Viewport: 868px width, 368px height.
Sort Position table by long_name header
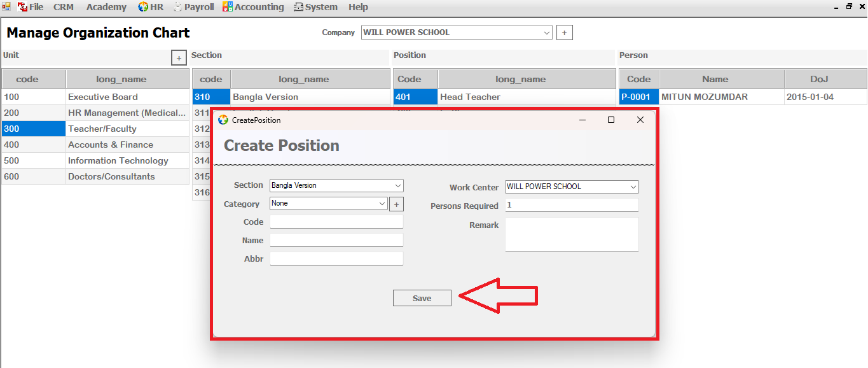(x=527, y=79)
